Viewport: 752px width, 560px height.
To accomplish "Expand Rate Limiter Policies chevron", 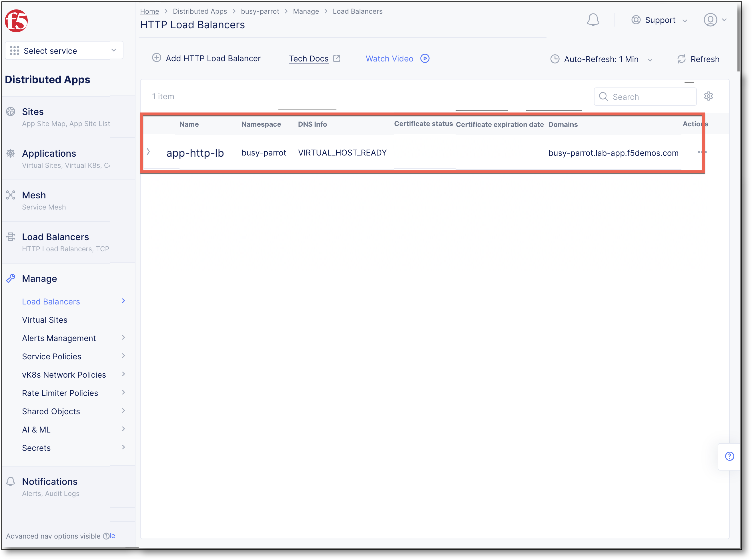I will (x=123, y=392).
